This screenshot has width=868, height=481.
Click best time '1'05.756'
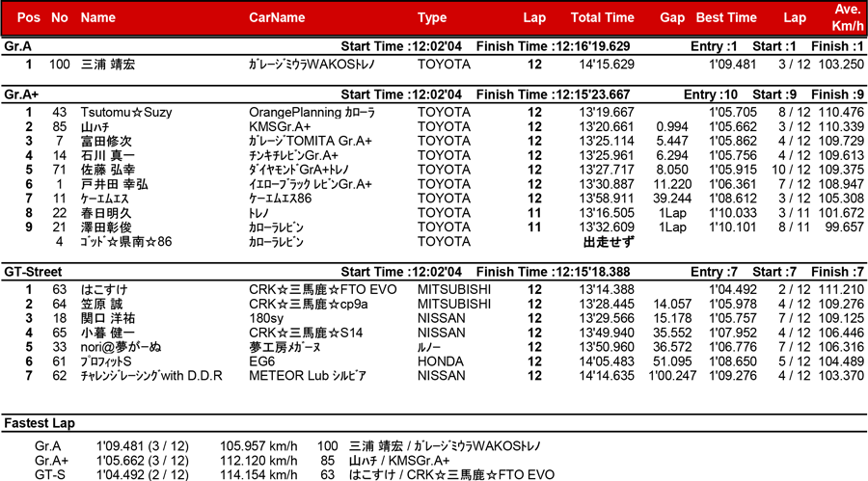732,155
